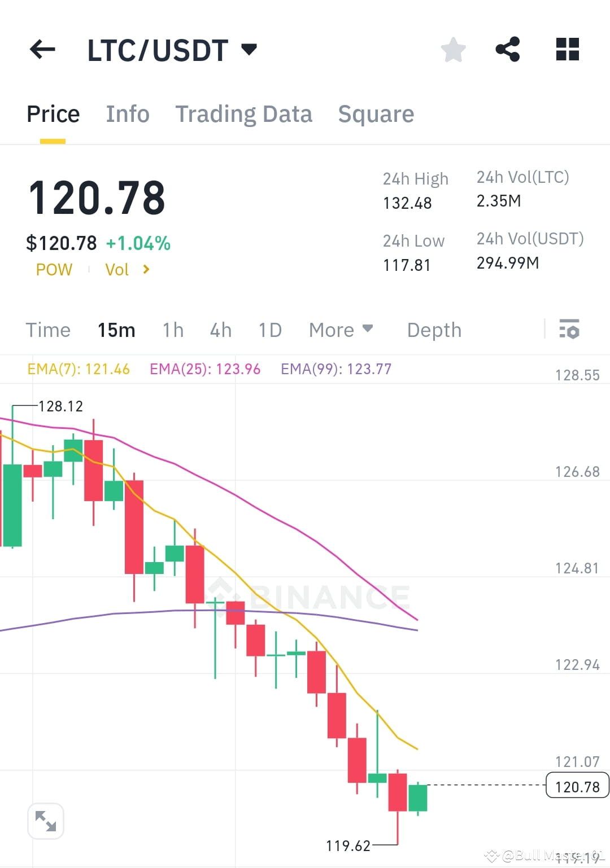Expand the chart to fullscreen
Viewport: 610px width, 868px height.
46,821
